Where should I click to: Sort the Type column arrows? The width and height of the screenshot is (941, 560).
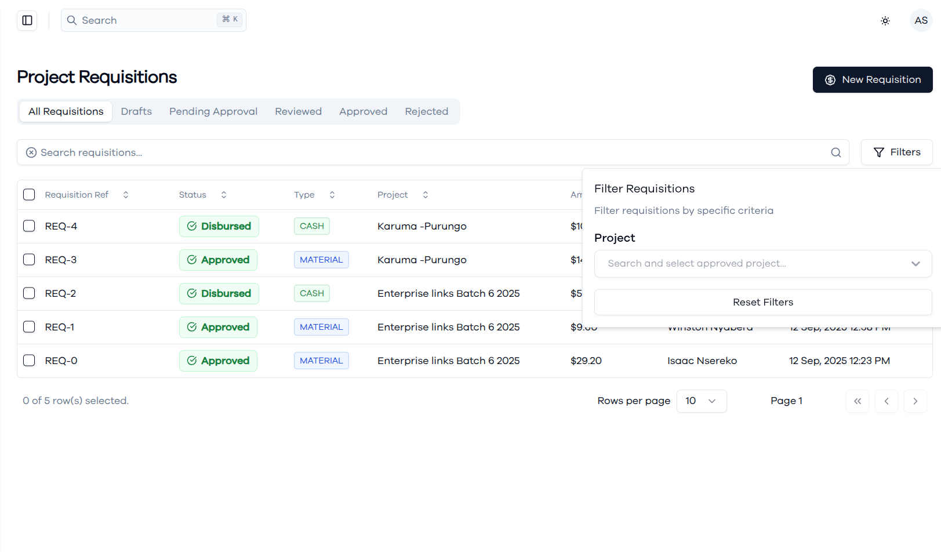tap(332, 195)
